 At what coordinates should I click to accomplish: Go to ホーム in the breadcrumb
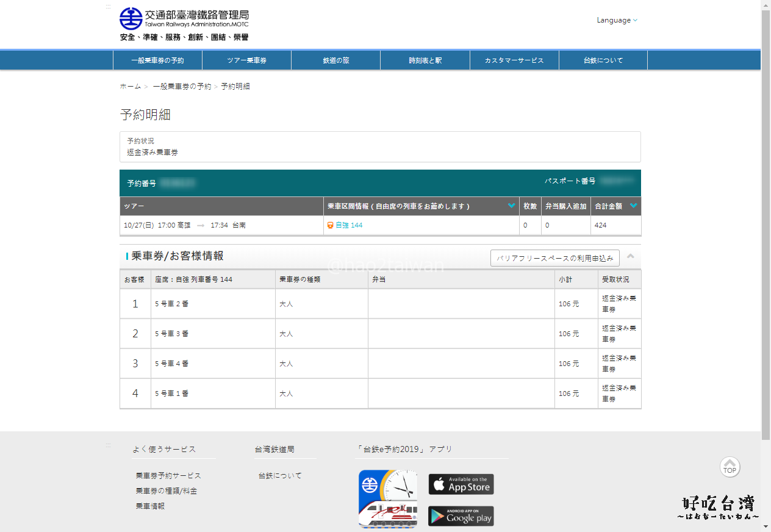pos(130,87)
